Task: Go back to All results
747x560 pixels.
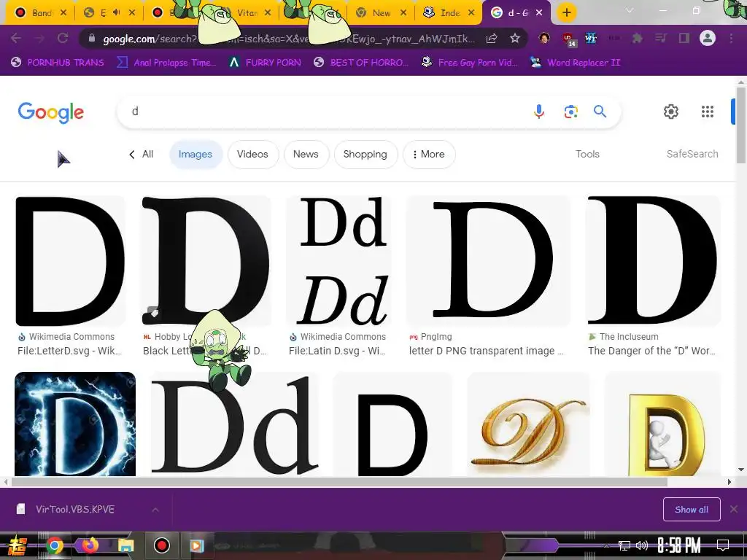Action: [x=141, y=155]
